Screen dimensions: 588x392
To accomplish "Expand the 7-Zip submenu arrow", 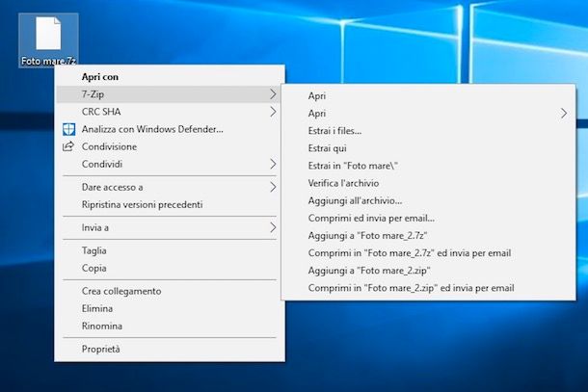I will pyautogui.click(x=273, y=94).
